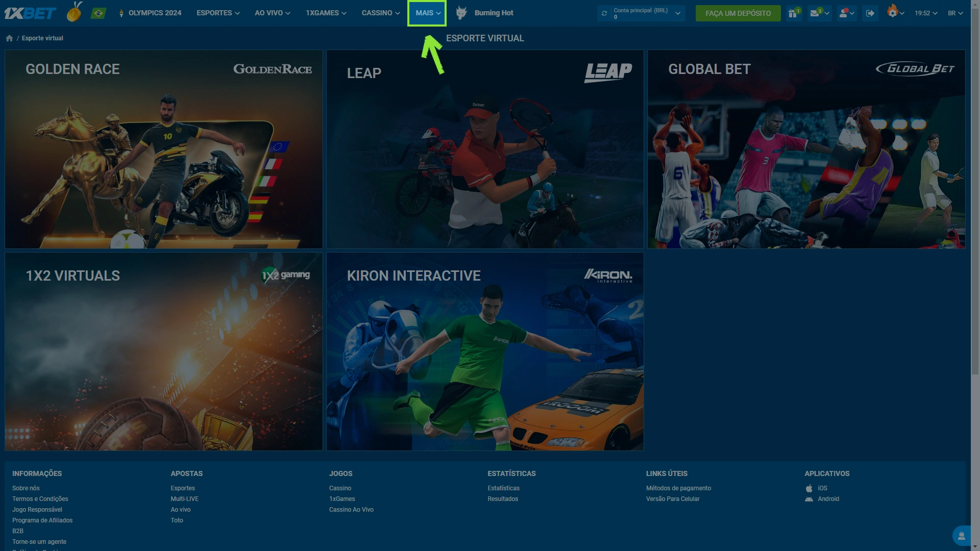Go to home breadcrumb icon

coord(9,38)
